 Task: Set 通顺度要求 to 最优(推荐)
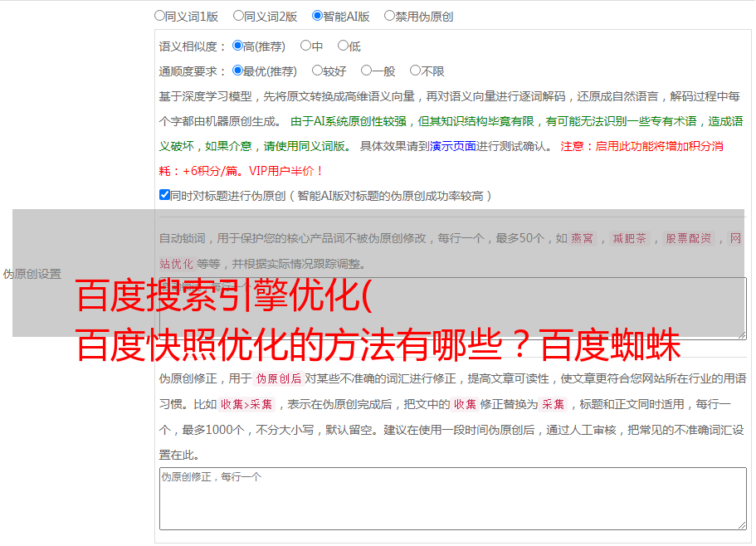point(237,71)
